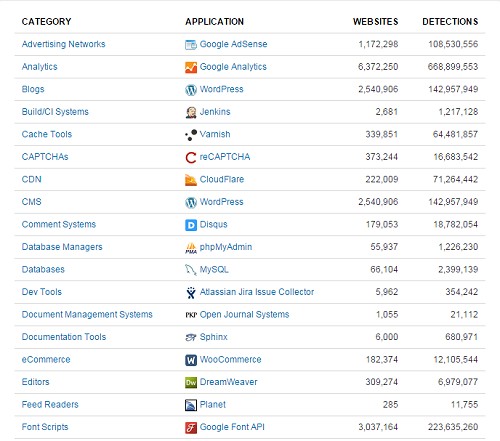
Task: Select websites count 3,037,164
Action: [x=378, y=427]
